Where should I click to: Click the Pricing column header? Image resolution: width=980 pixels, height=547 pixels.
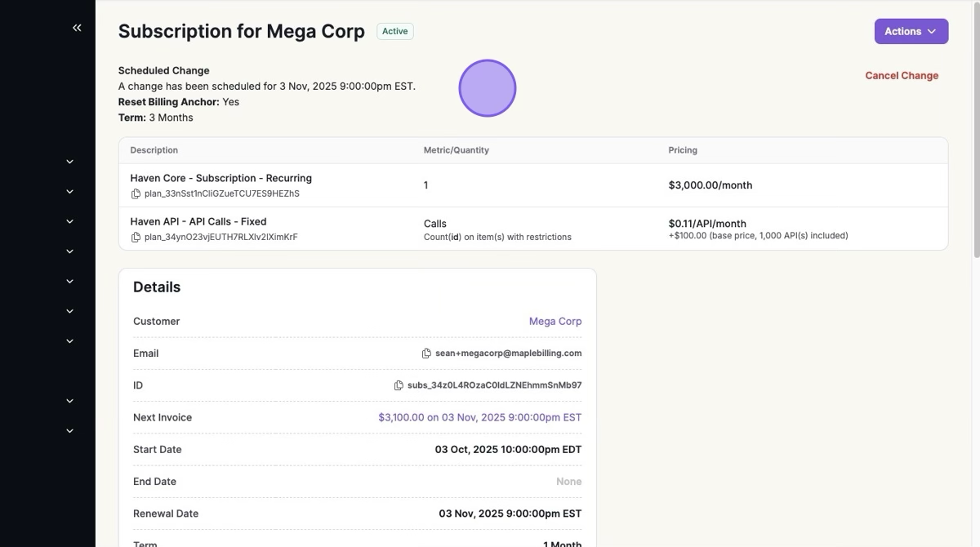click(x=683, y=150)
